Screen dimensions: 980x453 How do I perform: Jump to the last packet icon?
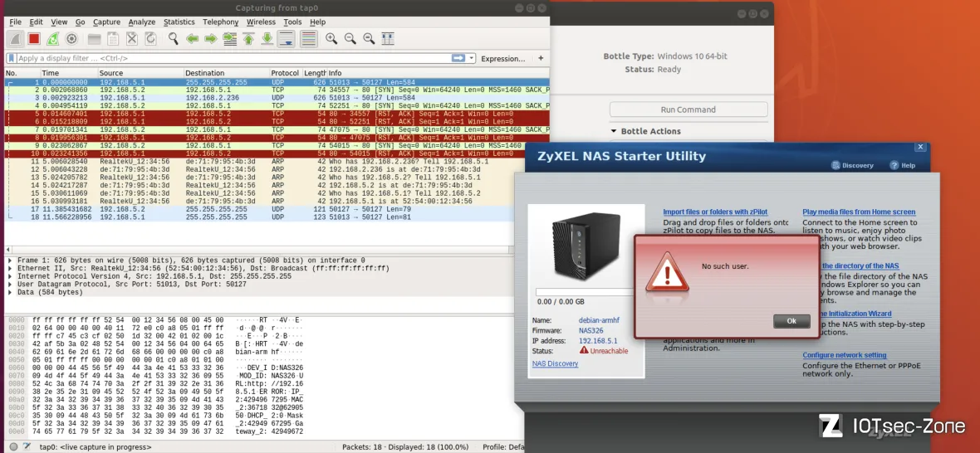(x=267, y=39)
